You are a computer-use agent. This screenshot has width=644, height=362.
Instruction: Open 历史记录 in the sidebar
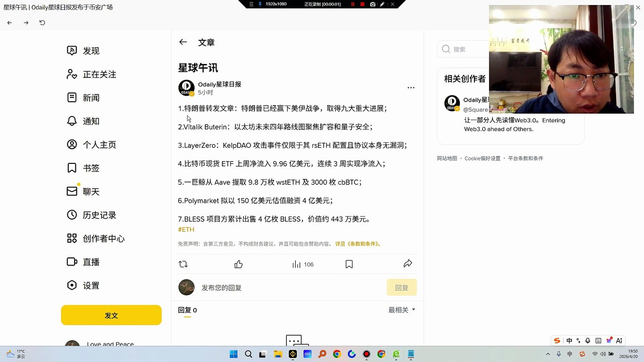[92, 215]
